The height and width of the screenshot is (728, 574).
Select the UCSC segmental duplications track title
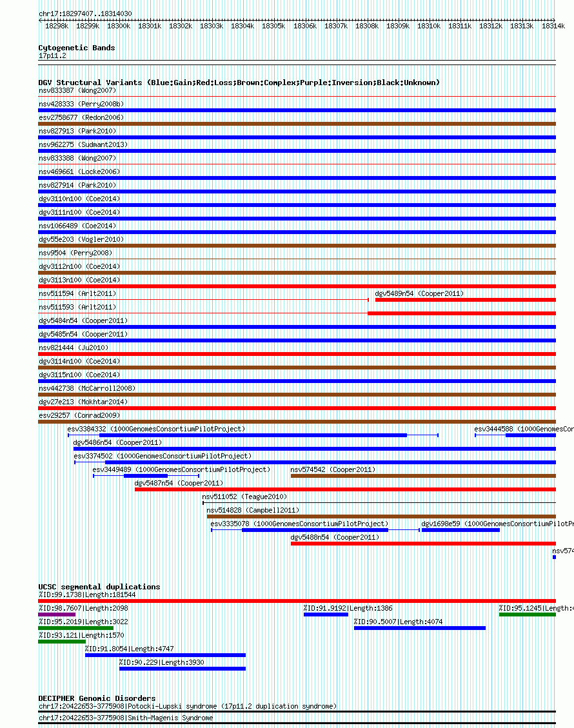[99, 587]
